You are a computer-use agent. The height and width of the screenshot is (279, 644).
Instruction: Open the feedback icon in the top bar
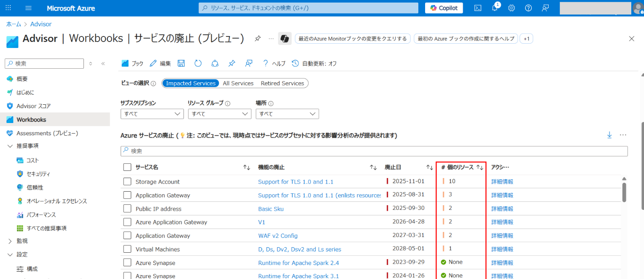click(545, 8)
